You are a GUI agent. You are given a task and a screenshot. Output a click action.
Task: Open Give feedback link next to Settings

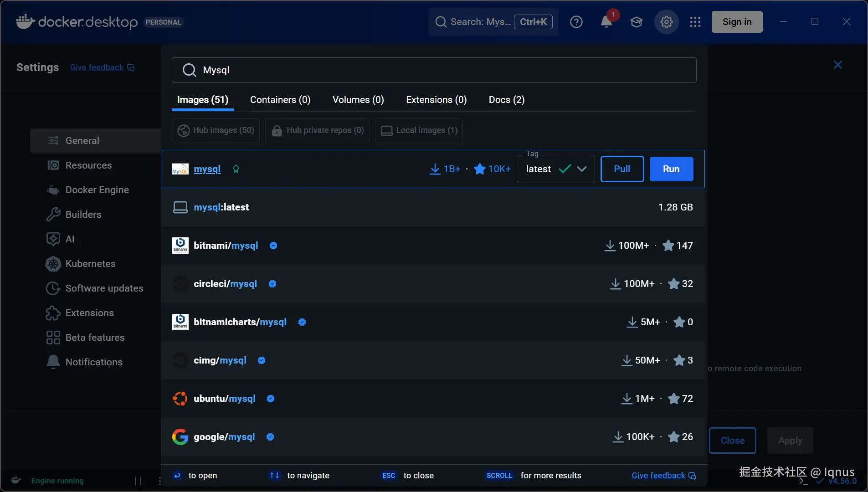[102, 67]
